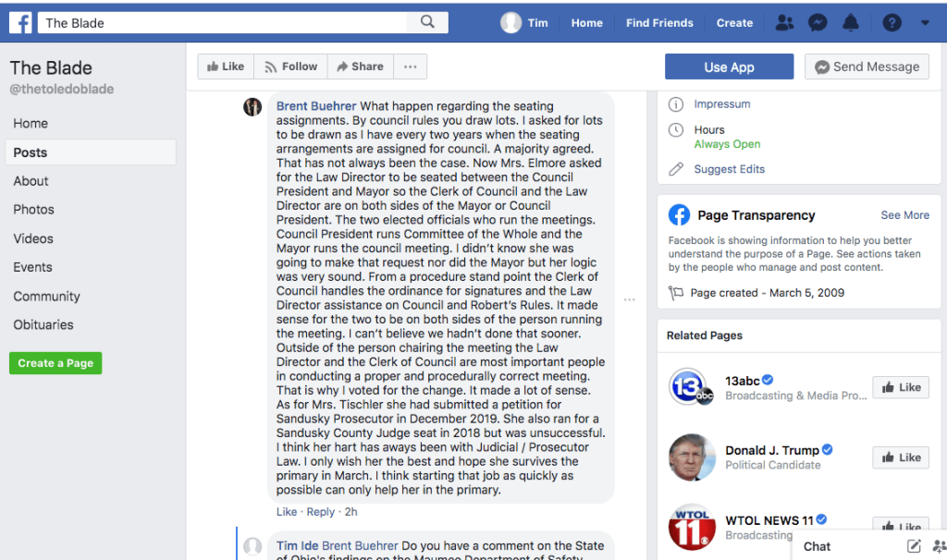947x560 pixels.
Task: Open the Help question mark icon
Action: 892,23
